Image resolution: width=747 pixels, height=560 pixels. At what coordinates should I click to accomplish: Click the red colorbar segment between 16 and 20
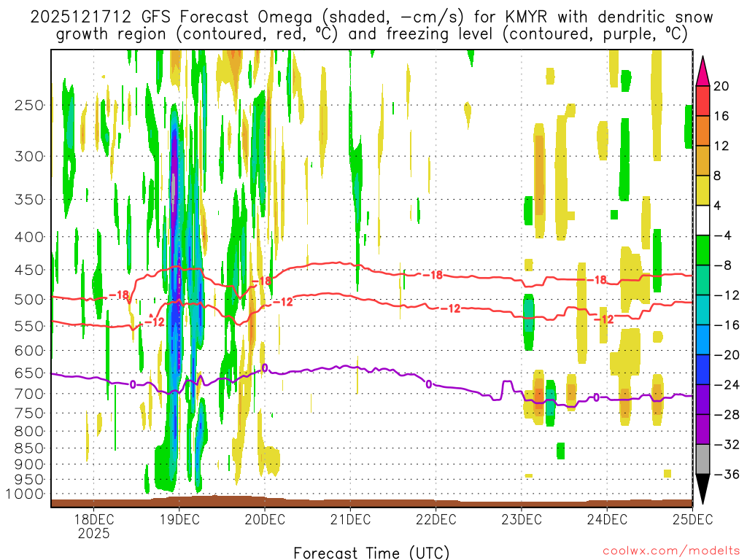[x=703, y=101]
